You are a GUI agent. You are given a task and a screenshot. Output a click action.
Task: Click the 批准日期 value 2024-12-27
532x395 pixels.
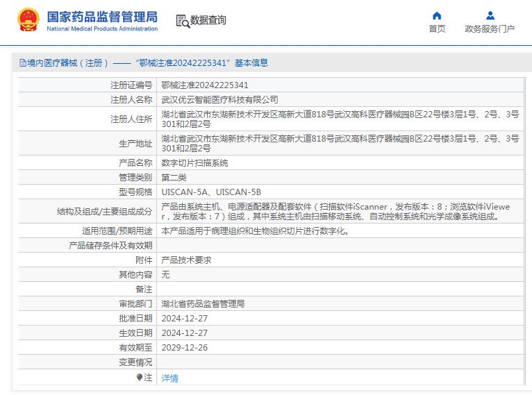(185, 319)
